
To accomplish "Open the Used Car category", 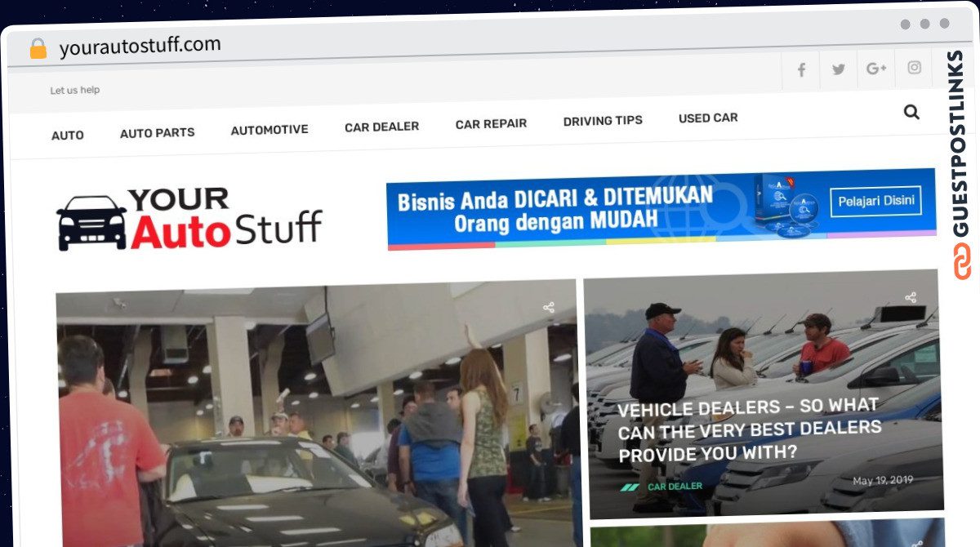I will 708,118.
